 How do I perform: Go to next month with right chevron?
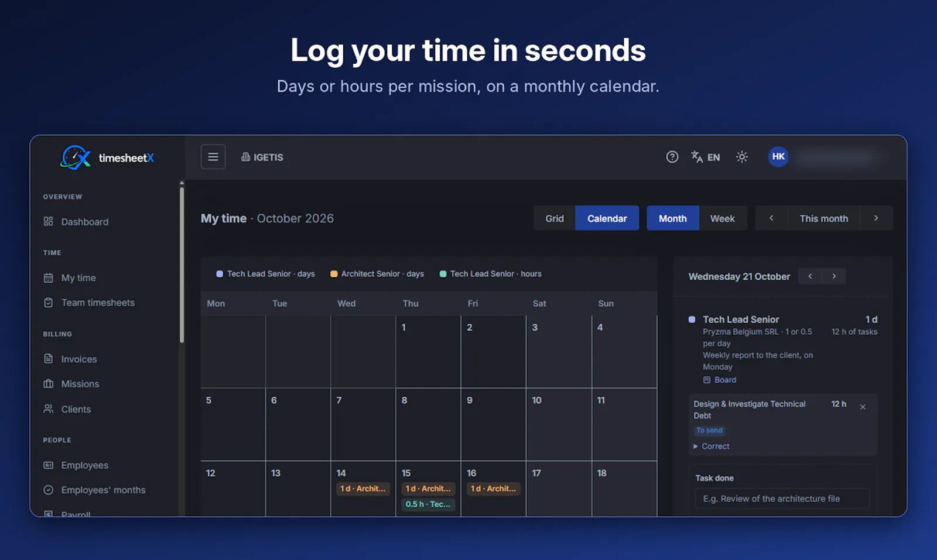click(876, 218)
